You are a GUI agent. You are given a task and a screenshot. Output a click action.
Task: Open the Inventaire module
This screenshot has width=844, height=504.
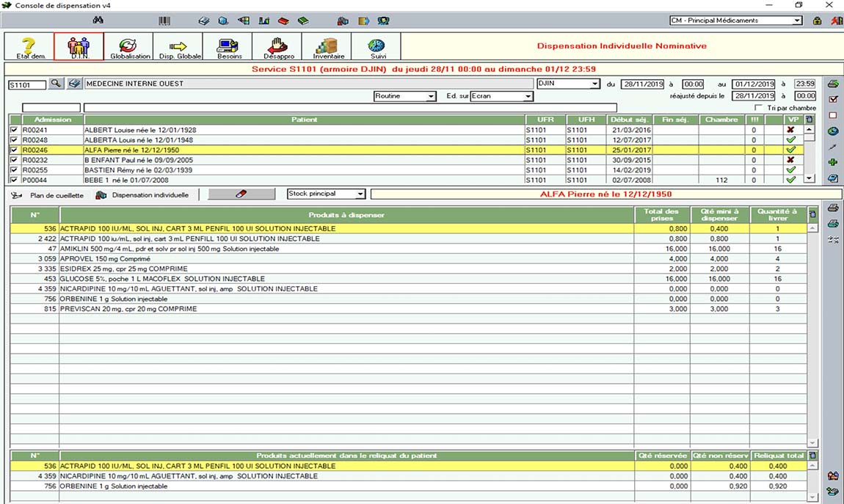tap(328, 47)
